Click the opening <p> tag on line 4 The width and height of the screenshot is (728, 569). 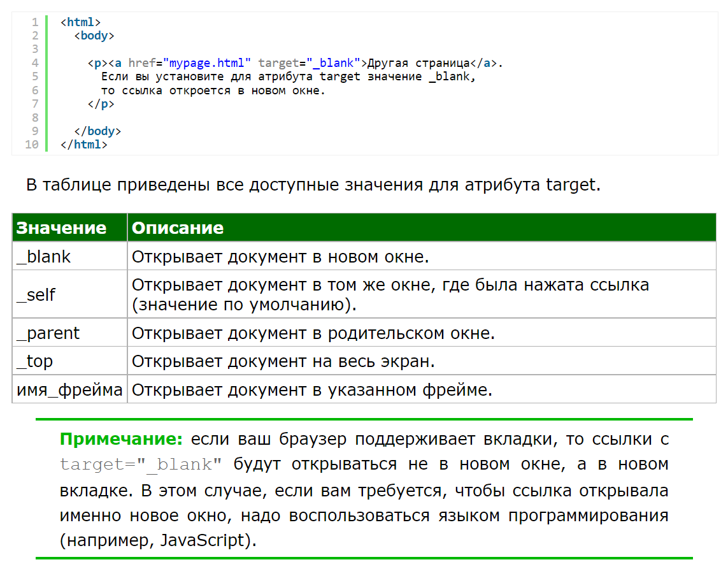pyautogui.click(x=97, y=62)
